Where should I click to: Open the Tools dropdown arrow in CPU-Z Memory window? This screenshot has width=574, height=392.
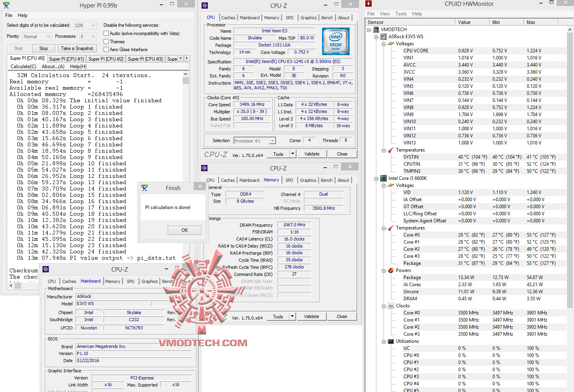click(292, 316)
